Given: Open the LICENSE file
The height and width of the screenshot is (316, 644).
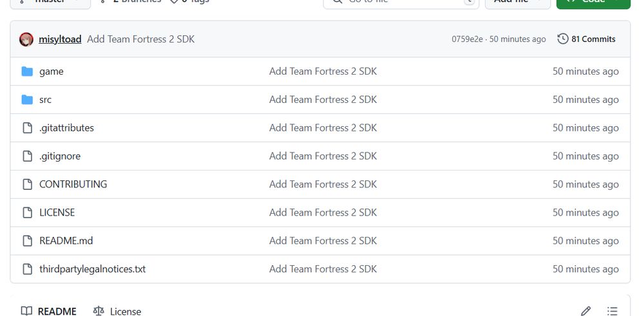Looking at the screenshot, I should [x=57, y=212].
